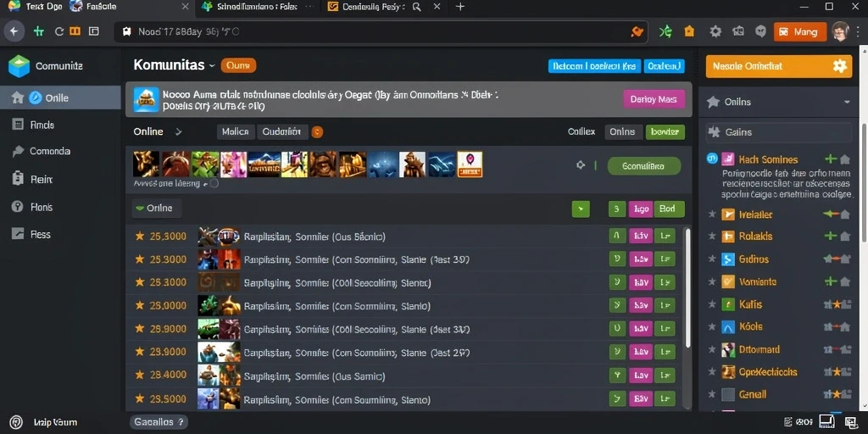Click the orange home icon in toolbar
Image resolution: width=868 pixels, height=434 pixels.
pyautogui.click(x=689, y=31)
